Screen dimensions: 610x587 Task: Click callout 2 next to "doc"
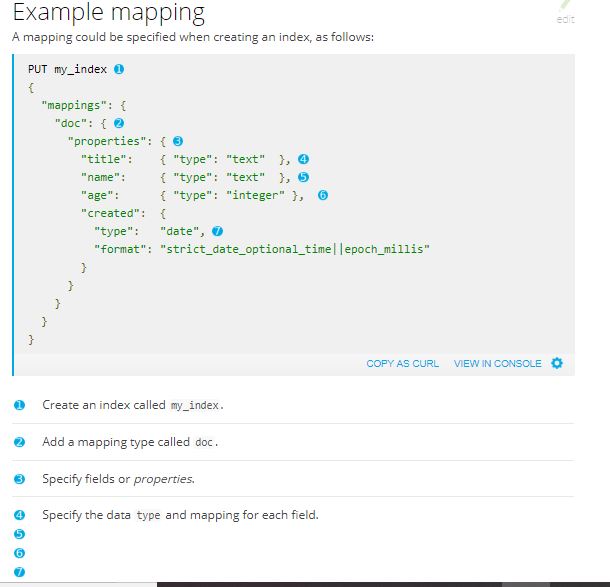[x=119, y=123]
